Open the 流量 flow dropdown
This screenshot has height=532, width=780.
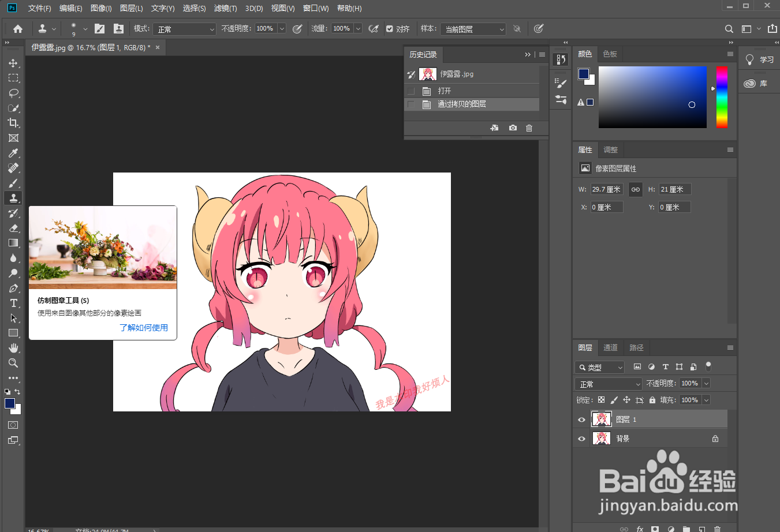point(358,29)
